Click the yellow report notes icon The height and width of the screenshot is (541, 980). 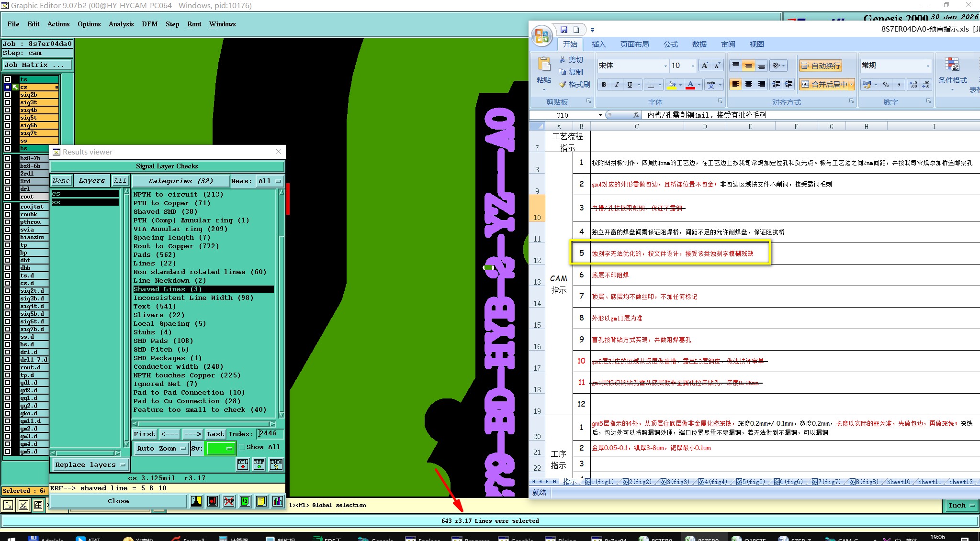pos(261,501)
